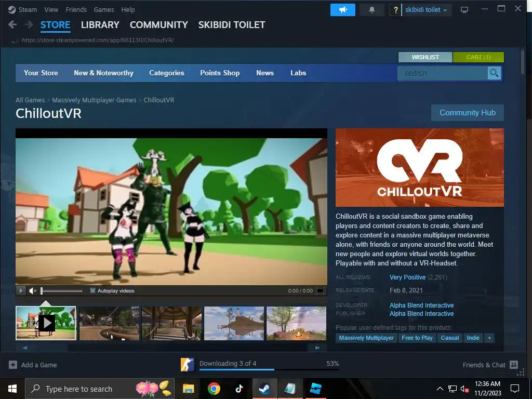Toggle video fullscreen icon
Screen dimensions: 532x399
tap(320, 291)
